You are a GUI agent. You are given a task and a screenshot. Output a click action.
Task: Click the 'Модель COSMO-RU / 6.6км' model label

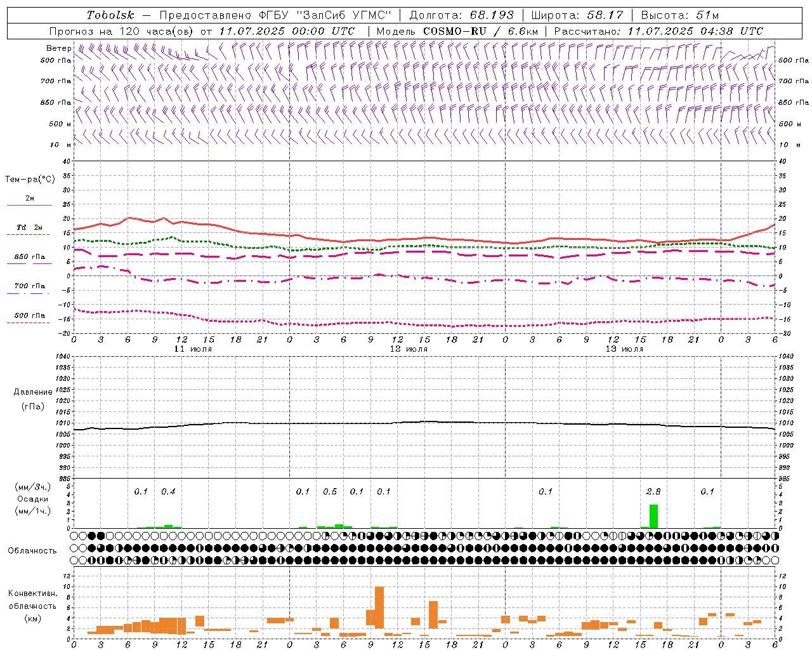(457, 31)
